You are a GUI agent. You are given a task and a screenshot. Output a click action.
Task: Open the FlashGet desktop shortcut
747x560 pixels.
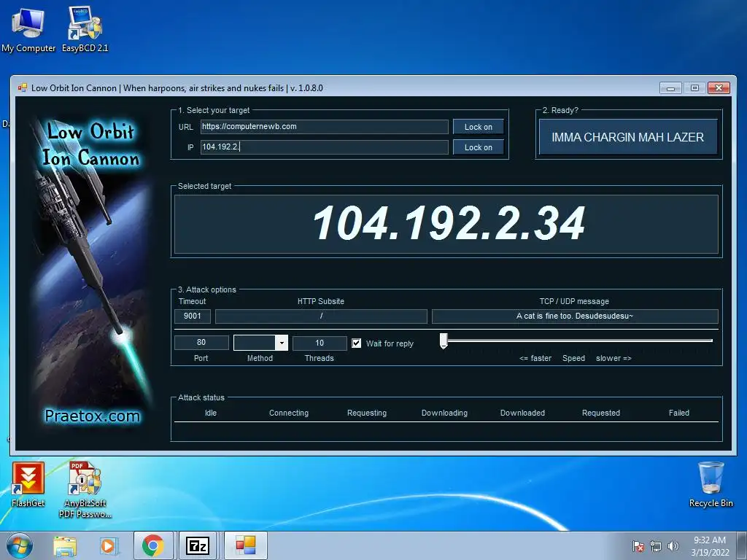tap(28, 484)
